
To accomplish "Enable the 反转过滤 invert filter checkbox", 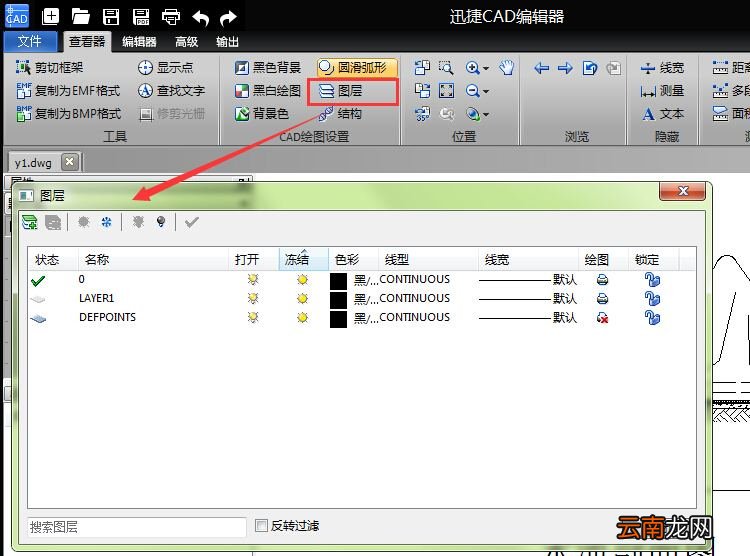I will pos(261,526).
